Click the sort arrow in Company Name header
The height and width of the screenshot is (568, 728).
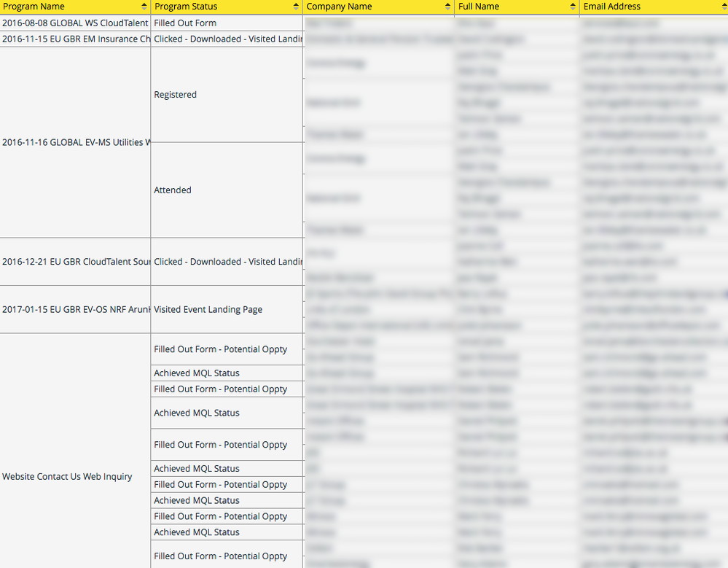pos(447,7)
